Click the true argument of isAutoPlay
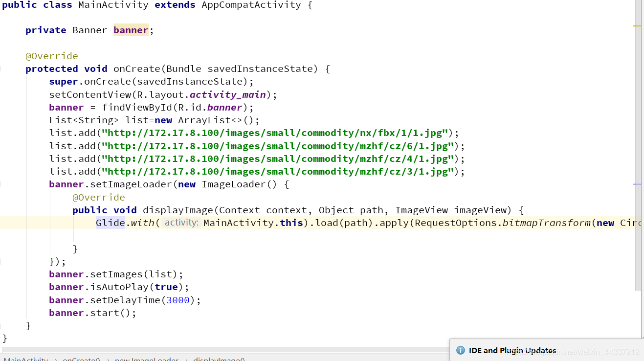644x361 pixels. click(166, 287)
